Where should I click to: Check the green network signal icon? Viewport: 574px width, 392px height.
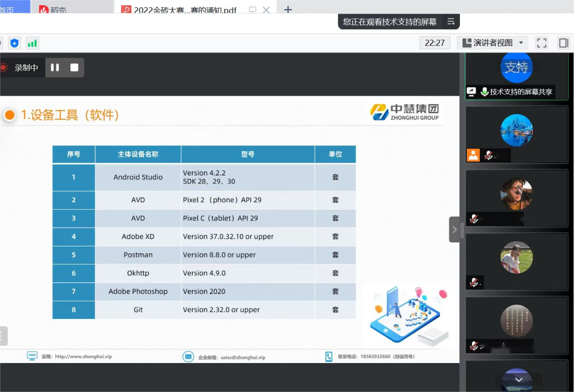[x=33, y=43]
